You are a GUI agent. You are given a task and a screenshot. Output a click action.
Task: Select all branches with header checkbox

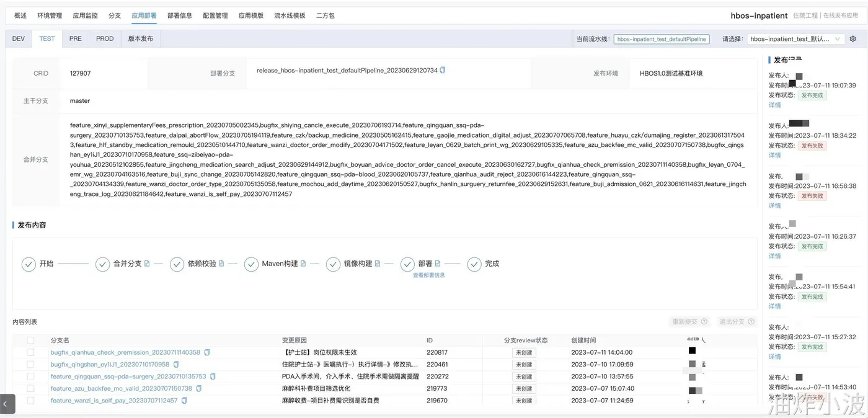click(30, 340)
